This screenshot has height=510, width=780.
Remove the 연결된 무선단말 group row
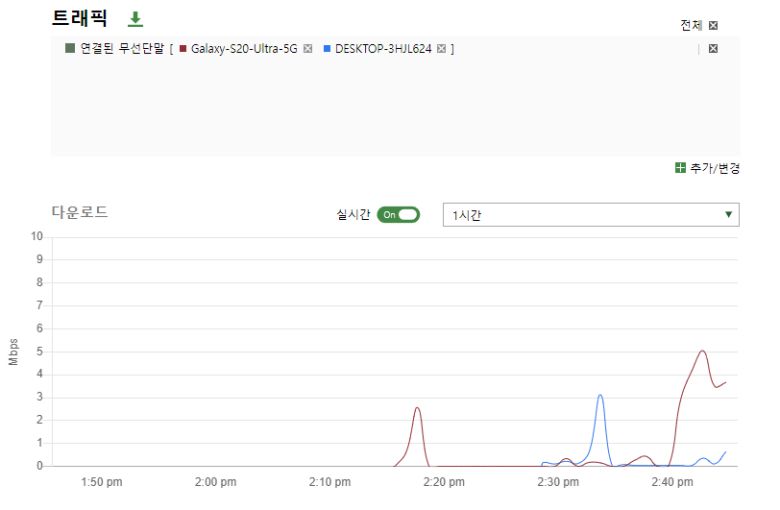pos(713,49)
